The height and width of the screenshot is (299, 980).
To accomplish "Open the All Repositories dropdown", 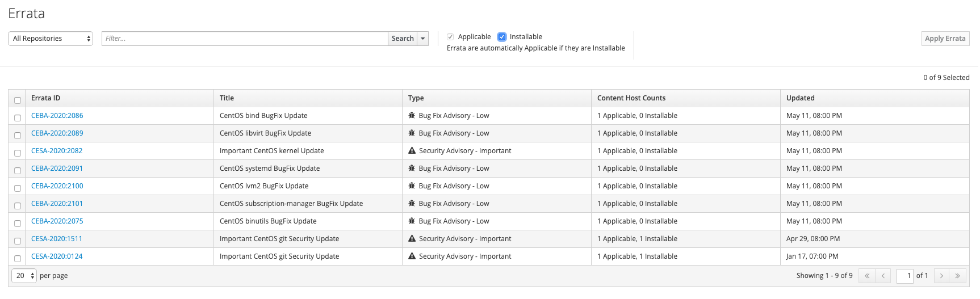I will pos(51,39).
